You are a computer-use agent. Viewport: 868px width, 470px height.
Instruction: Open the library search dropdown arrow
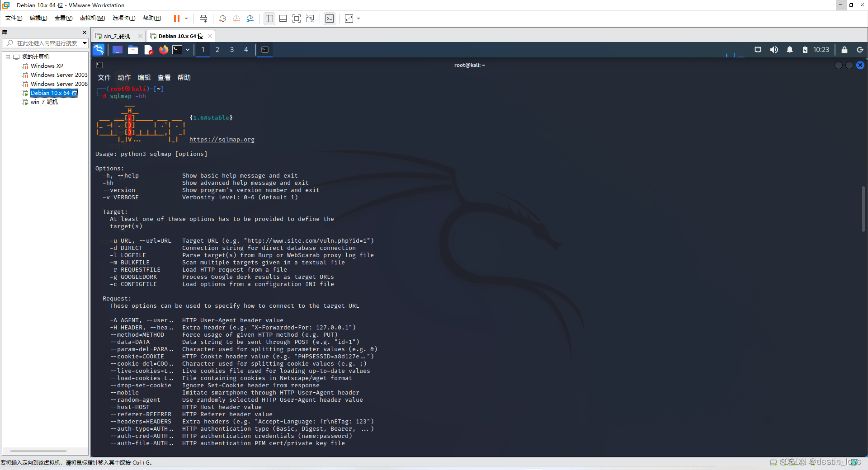pos(85,43)
